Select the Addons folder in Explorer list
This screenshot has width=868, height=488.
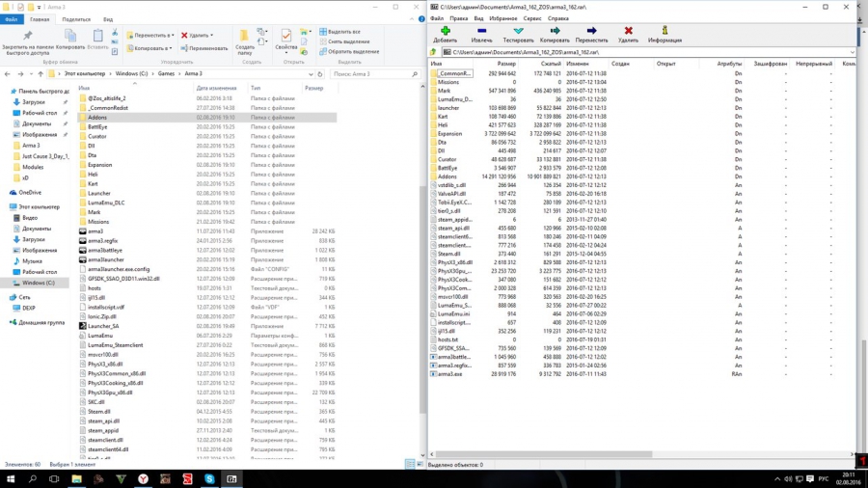(x=96, y=117)
